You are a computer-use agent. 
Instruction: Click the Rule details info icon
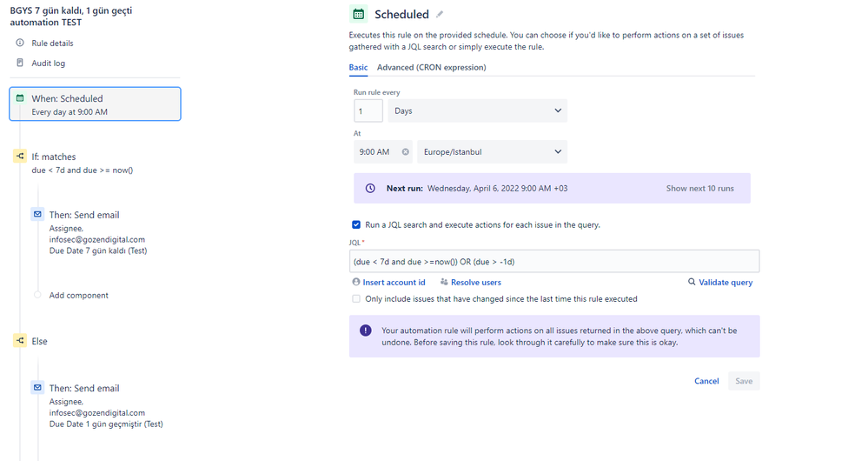(x=20, y=43)
